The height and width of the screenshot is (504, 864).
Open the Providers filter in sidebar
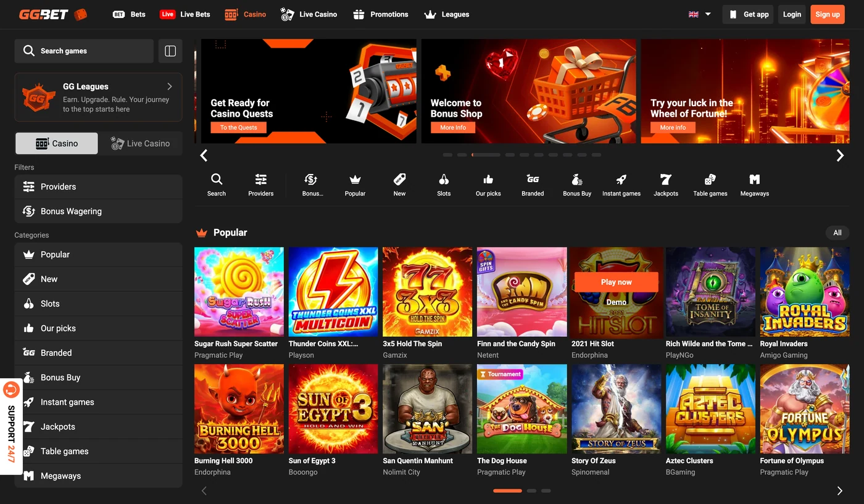(x=98, y=186)
